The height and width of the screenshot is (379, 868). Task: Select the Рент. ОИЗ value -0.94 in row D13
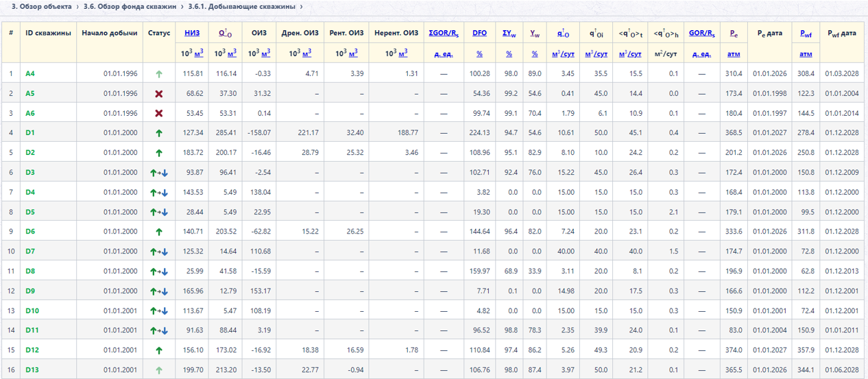tap(354, 370)
